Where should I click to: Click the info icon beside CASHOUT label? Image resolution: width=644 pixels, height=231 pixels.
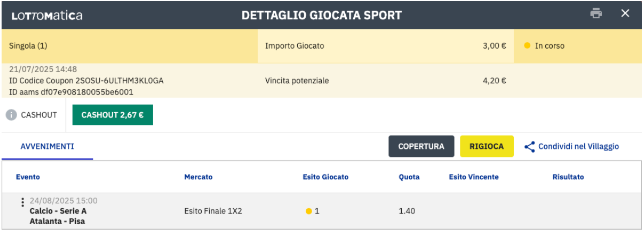11,115
